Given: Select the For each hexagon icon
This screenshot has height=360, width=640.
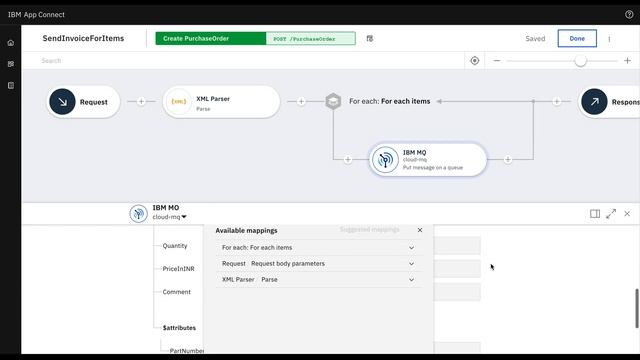Looking at the screenshot, I should [333, 101].
